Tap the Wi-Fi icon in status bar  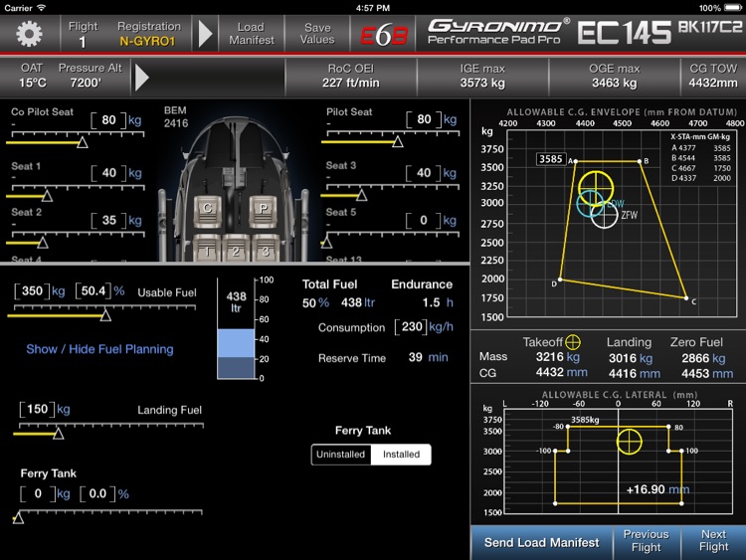(x=41, y=8)
